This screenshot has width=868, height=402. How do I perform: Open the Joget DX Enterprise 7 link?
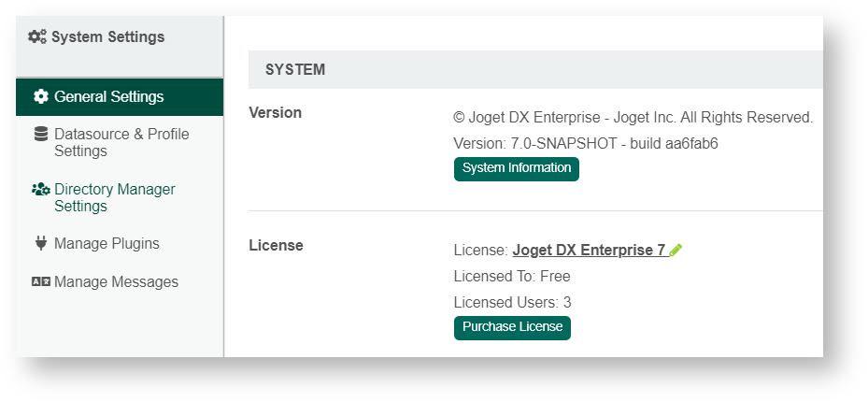coord(589,251)
